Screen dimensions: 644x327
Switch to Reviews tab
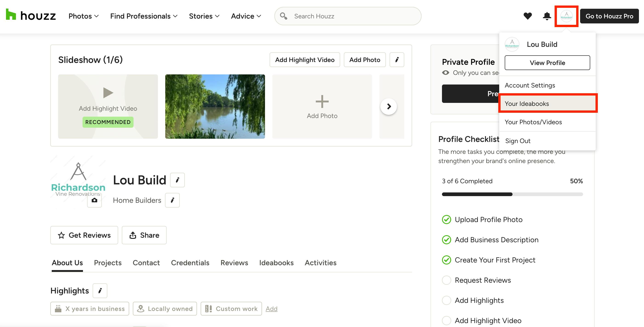point(234,263)
